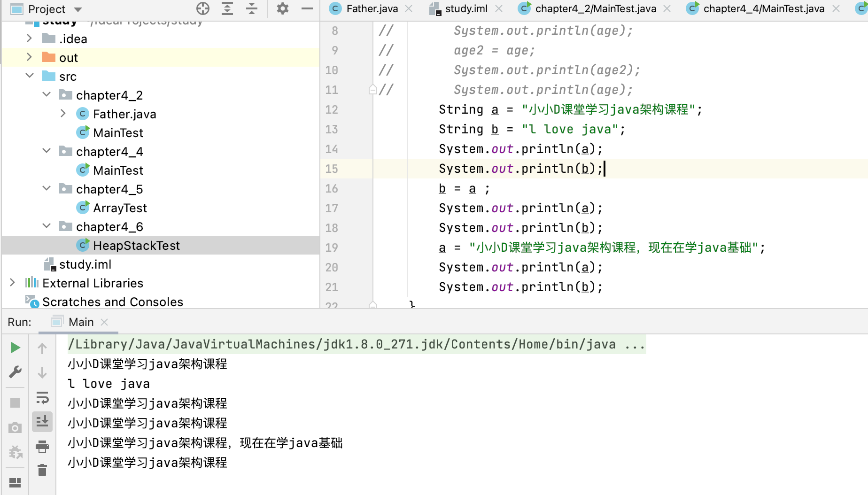The width and height of the screenshot is (868, 495).
Task: Close the study.iml tab
Action: pyautogui.click(x=499, y=9)
